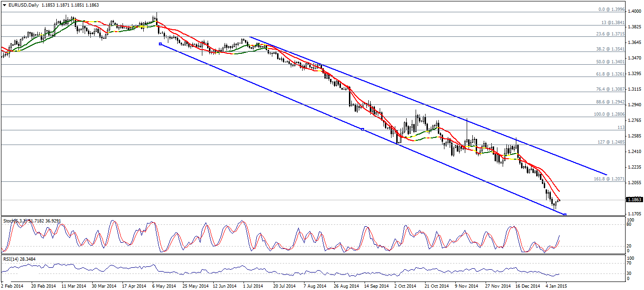Select the channel's middle square anchor handle
The width and height of the screenshot is (644, 290).
[x=362, y=129]
